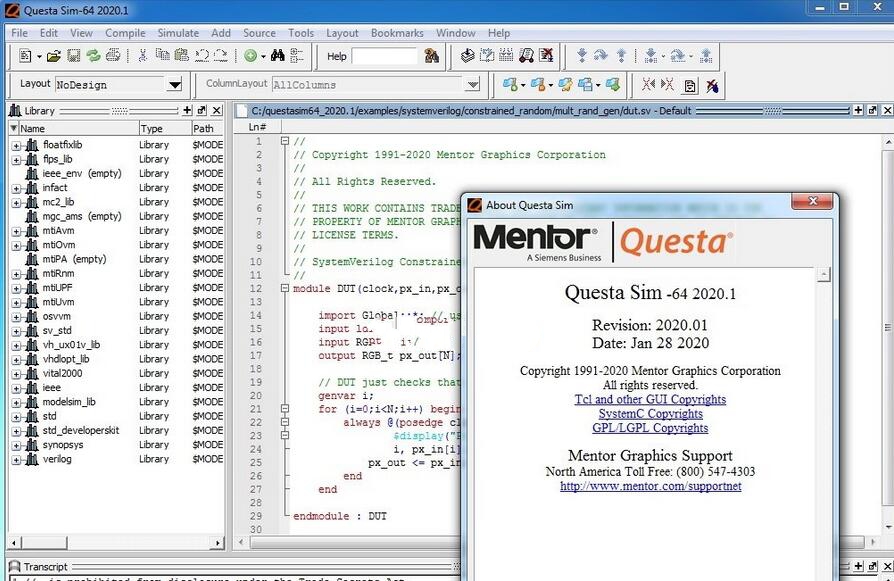Expand the floatfixlib library
Image resolution: width=894 pixels, height=581 pixels.
click(x=16, y=146)
